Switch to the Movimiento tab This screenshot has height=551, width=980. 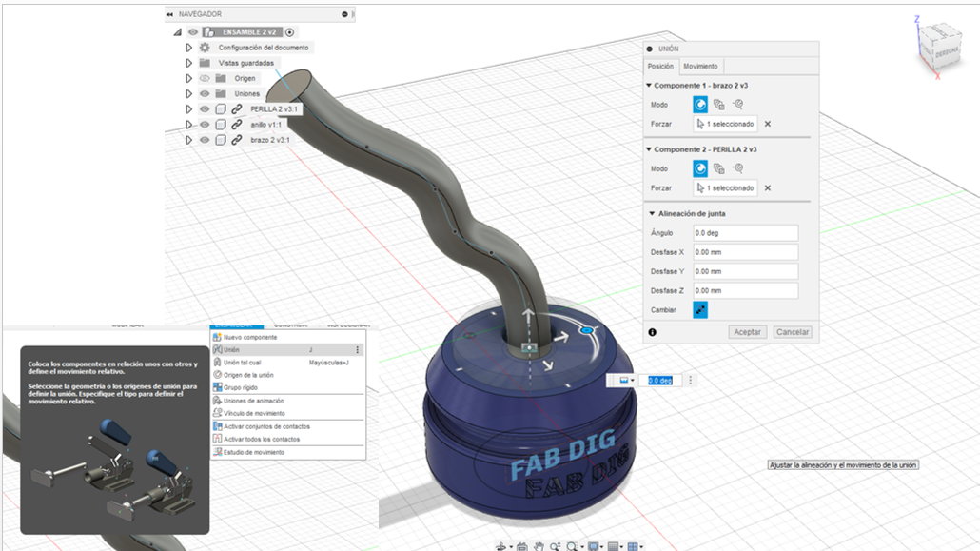pyautogui.click(x=700, y=67)
